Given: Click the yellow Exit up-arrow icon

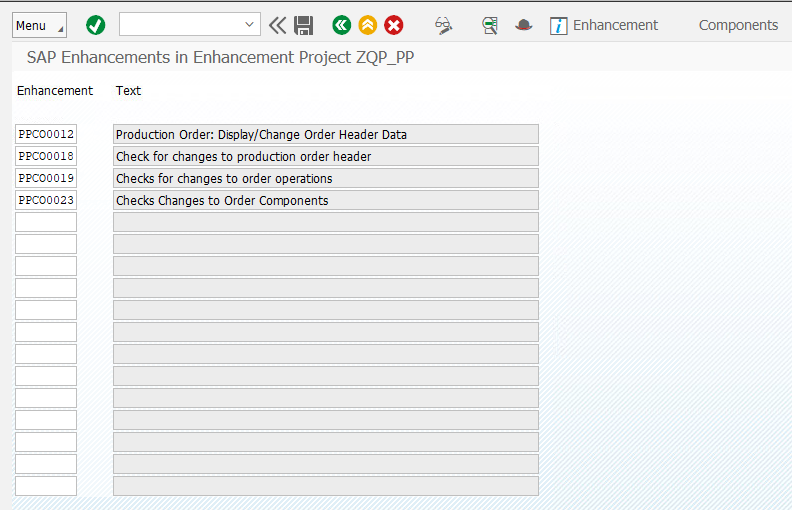Looking at the screenshot, I should click(x=368, y=25).
